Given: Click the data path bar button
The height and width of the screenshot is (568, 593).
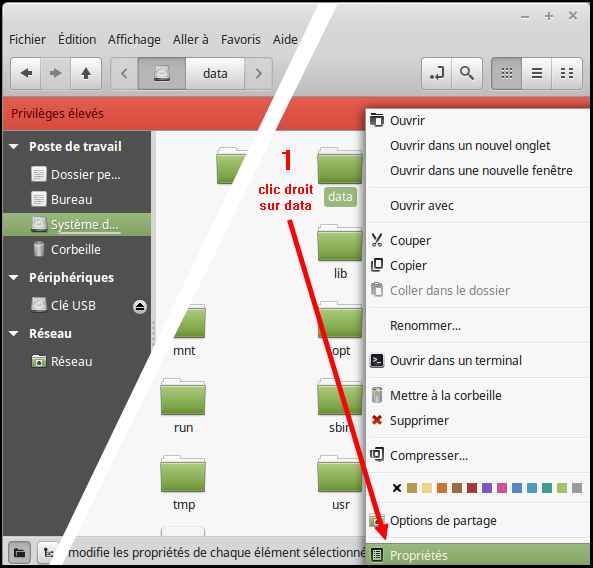Looking at the screenshot, I should [215, 73].
